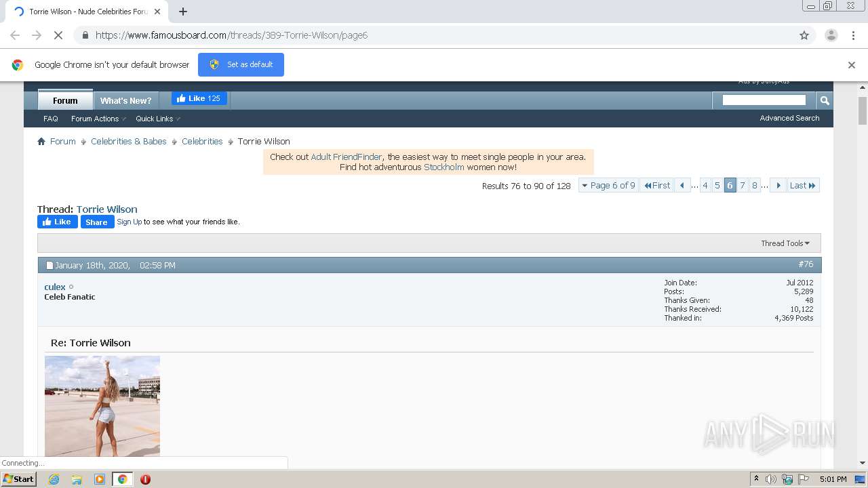Click the site lock icon in the address bar
The image size is (868, 488).
(x=85, y=35)
